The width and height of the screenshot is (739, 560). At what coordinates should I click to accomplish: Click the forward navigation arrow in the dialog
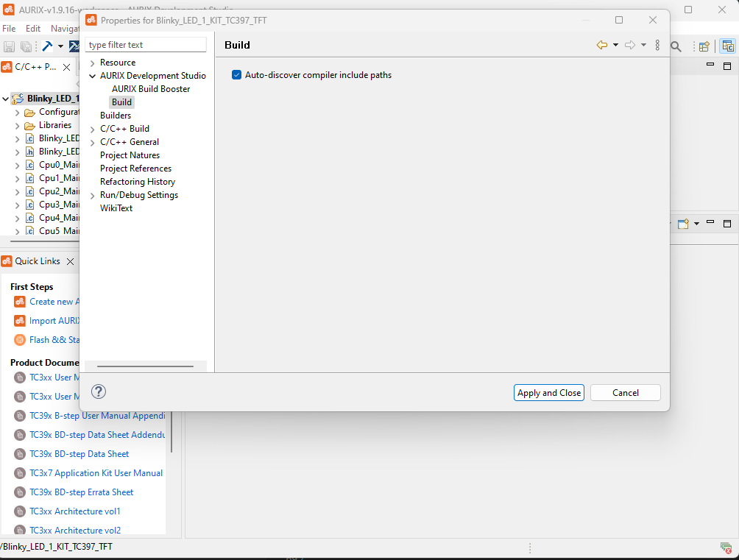point(629,45)
